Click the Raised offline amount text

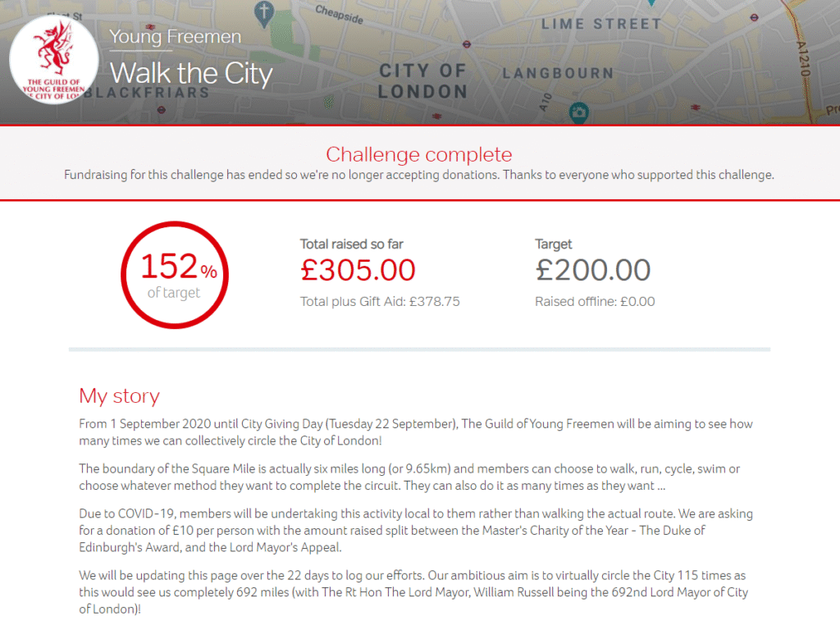[x=595, y=301]
